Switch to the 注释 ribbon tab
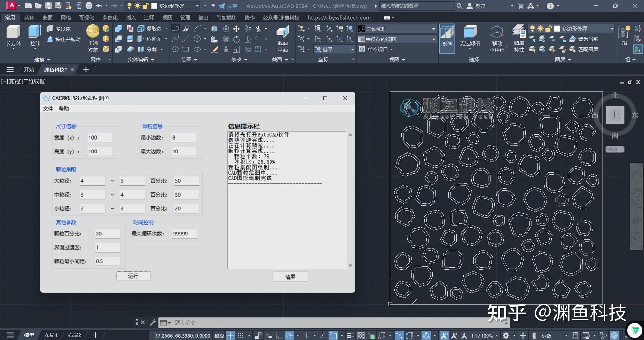644x340 pixels. pyautogui.click(x=149, y=18)
